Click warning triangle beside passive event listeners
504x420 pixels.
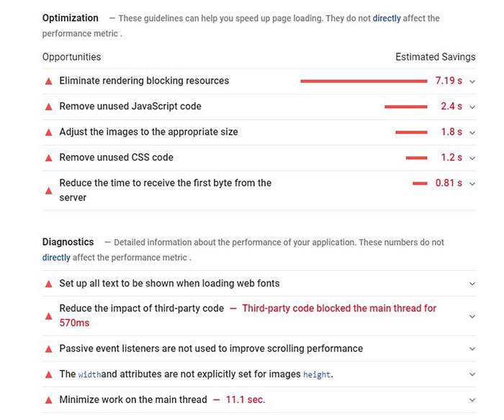pos(49,349)
